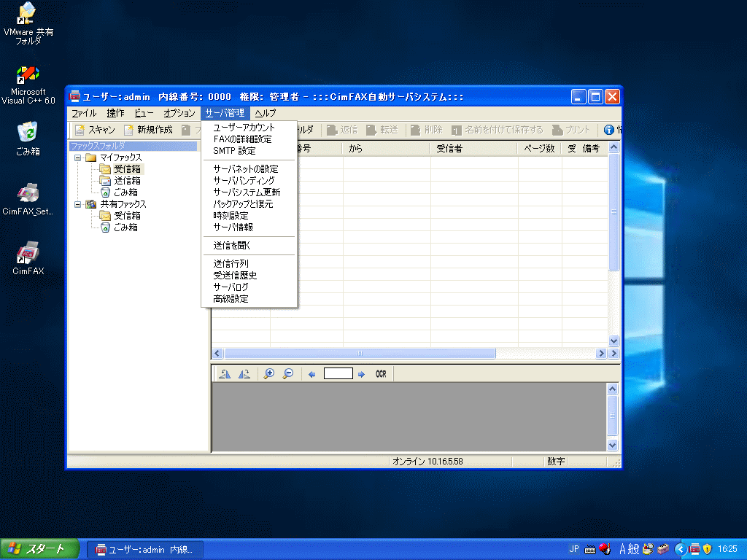Screen dimensions: 747x560
Task: Choose サーバネットの設定 menu entry
Action: [x=249, y=169]
